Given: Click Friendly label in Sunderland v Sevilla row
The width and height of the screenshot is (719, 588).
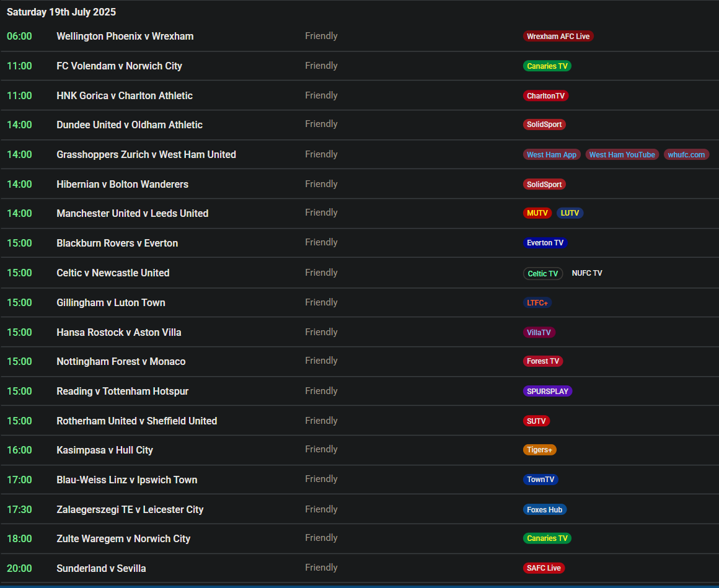Looking at the screenshot, I should [321, 568].
